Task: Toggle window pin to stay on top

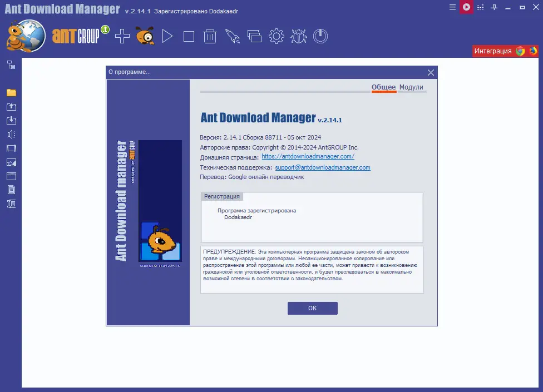Action: point(493,8)
